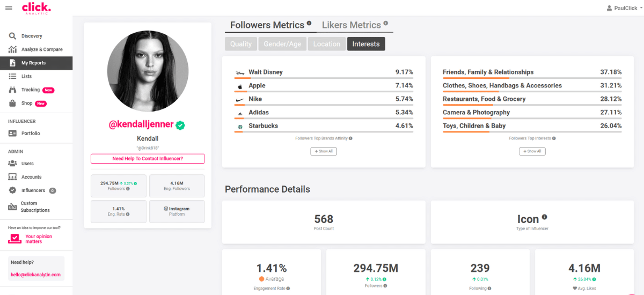Click the Tracking binoculars icon
This screenshot has width=644, height=295.
pyautogui.click(x=12, y=90)
